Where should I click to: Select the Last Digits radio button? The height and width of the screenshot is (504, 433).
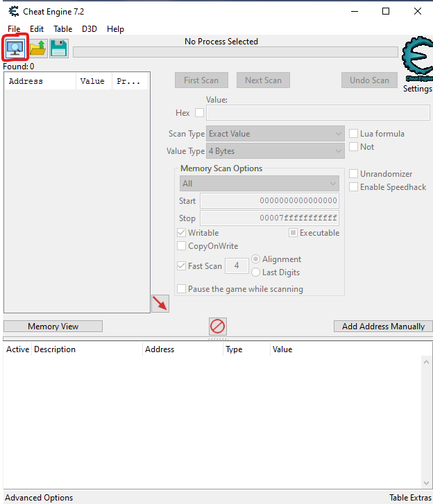(256, 272)
